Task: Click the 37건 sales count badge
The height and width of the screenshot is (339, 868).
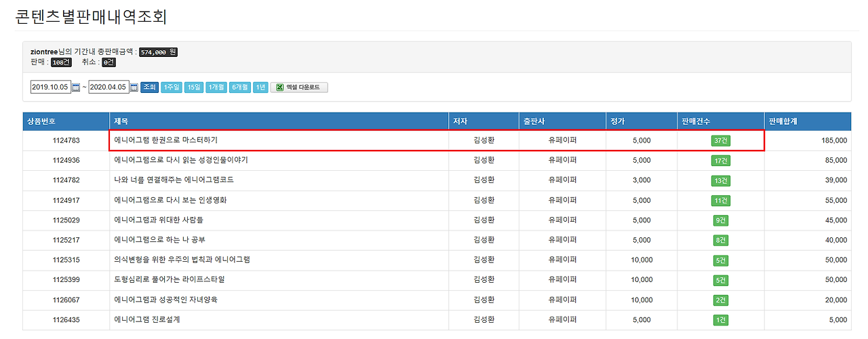Action: click(720, 140)
